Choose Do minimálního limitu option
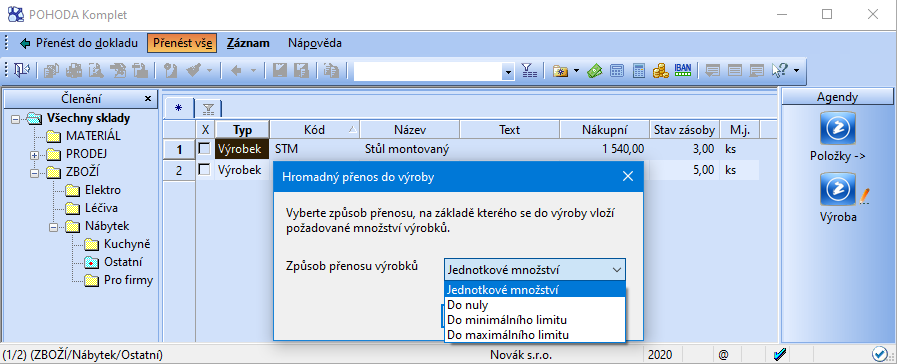This screenshot has height=364, width=897. click(x=535, y=320)
